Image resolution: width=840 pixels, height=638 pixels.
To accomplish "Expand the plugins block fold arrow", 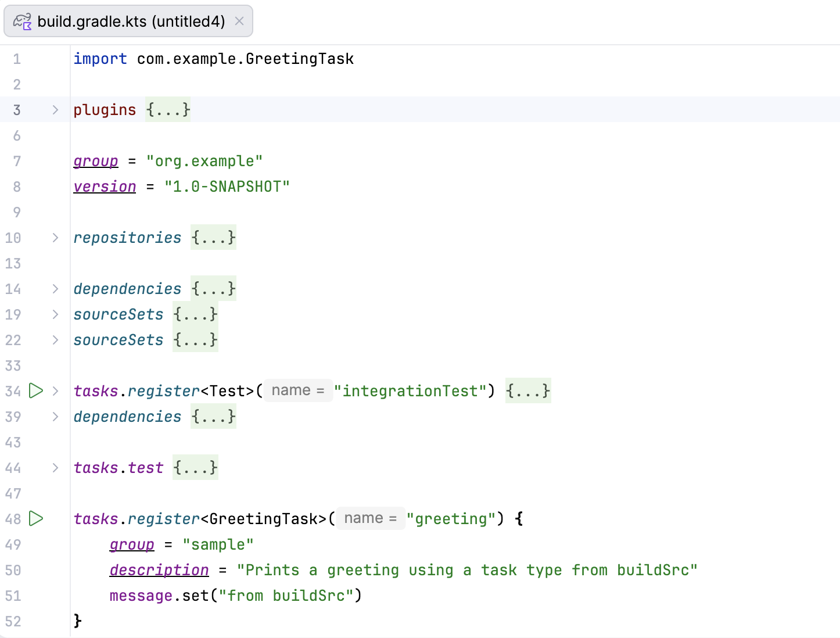I will coord(55,110).
